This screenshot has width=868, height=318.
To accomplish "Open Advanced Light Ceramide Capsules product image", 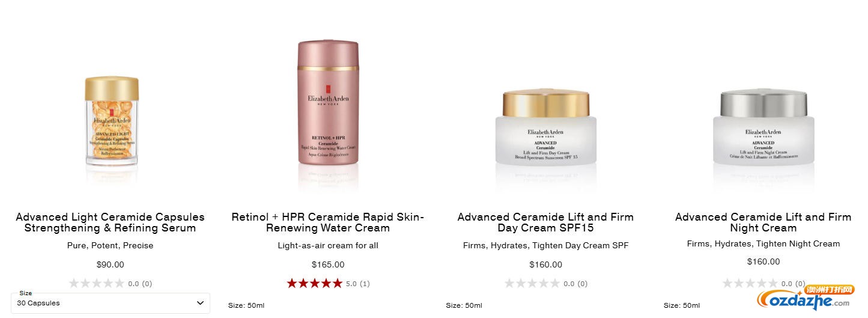I will (x=111, y=121).
